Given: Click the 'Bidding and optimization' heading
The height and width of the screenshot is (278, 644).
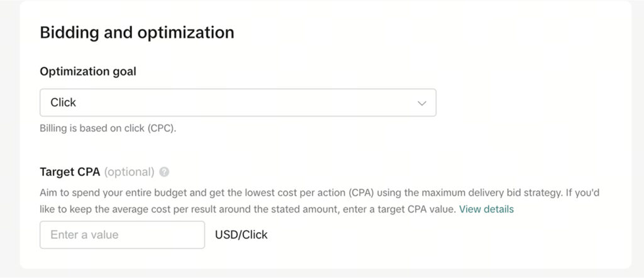Looking at the screenshot, I should point(137,33).
